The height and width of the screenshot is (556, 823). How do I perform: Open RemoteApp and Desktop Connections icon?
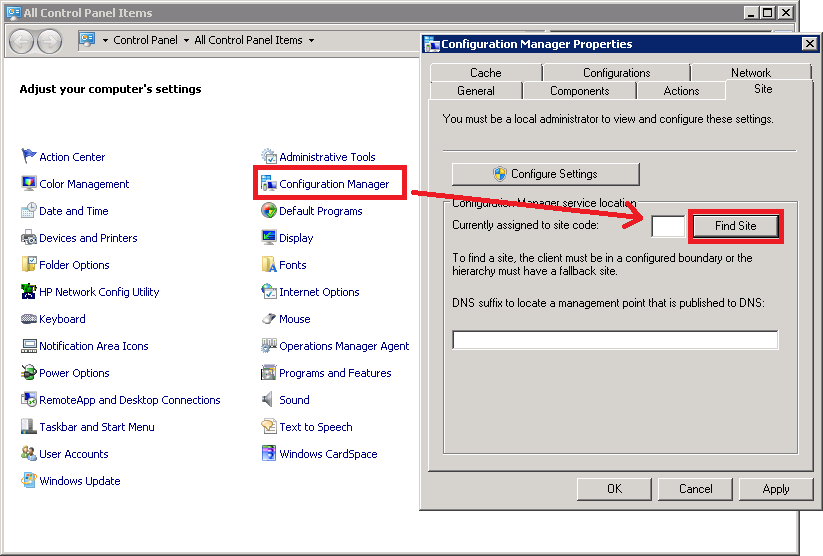click(x=28, y=400)
